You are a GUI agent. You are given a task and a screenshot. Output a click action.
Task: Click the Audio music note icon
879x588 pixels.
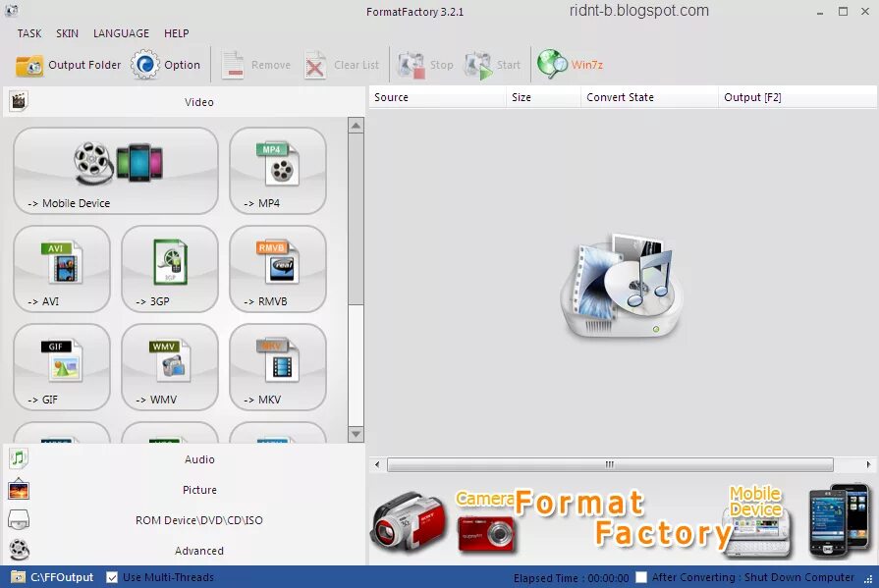(19, 458)
